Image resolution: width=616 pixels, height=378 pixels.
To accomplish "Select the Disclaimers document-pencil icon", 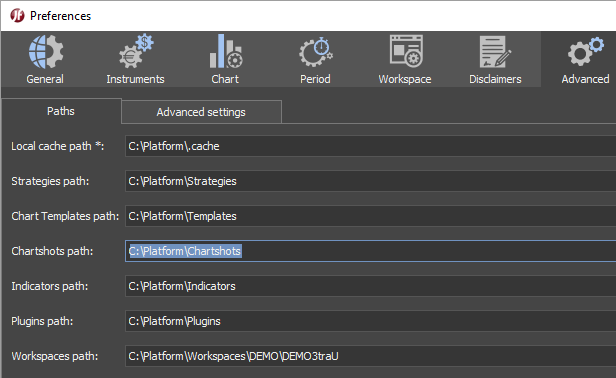I will tap(495, 52).
